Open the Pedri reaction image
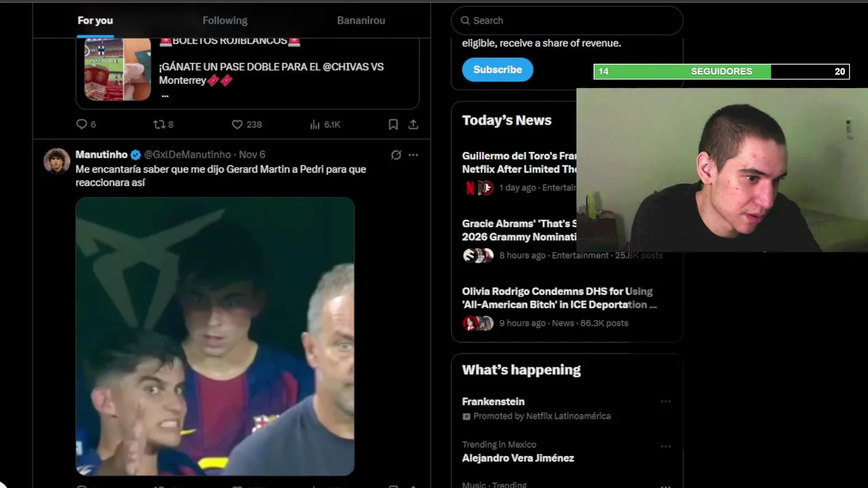The image size is (868, 488). pos(215,336)
